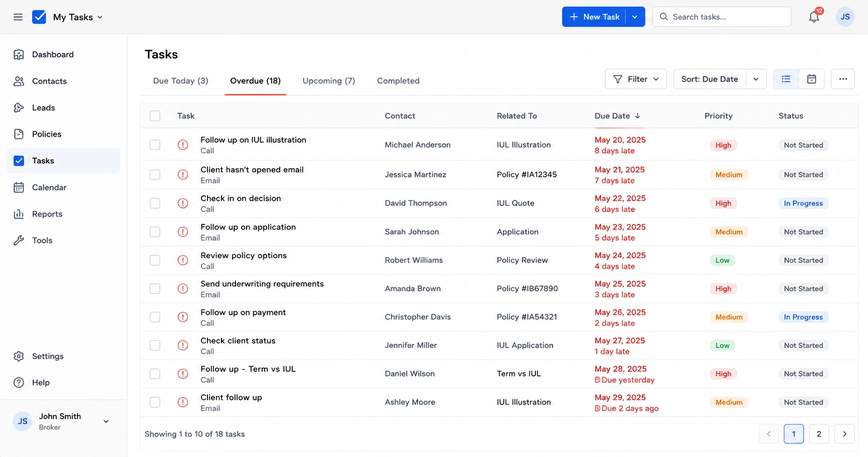Click the Dashboard sidebar icon

click(19, 54)
